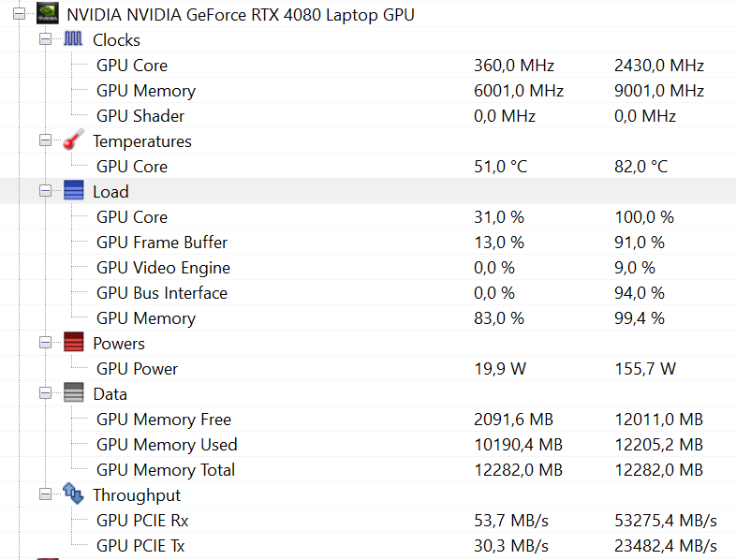The image size is (736, 560).
Task: Select the GPU PCIE Rx row
Action: coord(368,520)
